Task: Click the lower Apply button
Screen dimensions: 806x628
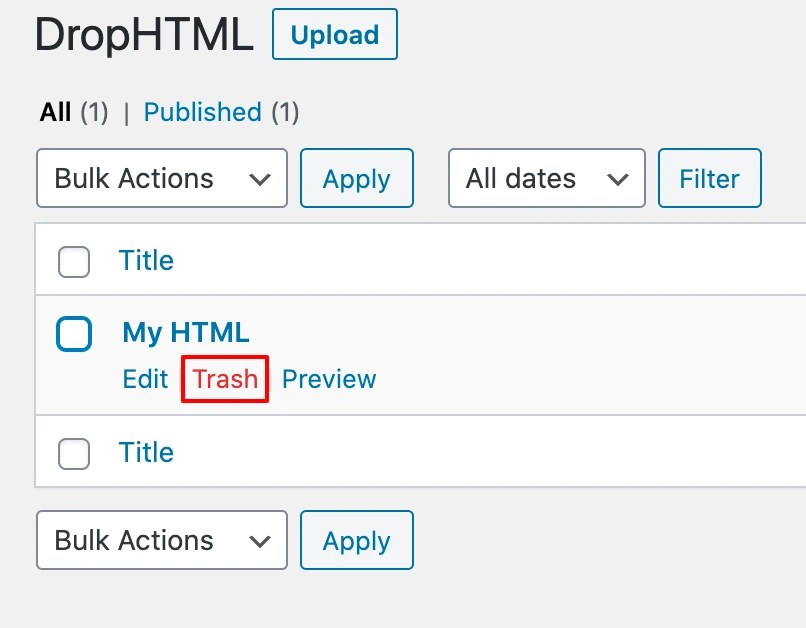Action: coord(356,540)
